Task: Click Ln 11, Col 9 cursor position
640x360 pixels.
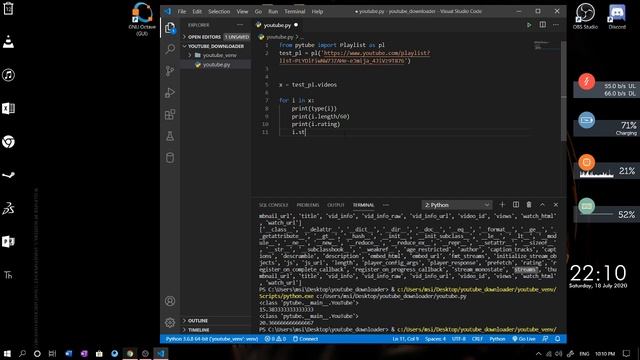Action: point(405,339)
